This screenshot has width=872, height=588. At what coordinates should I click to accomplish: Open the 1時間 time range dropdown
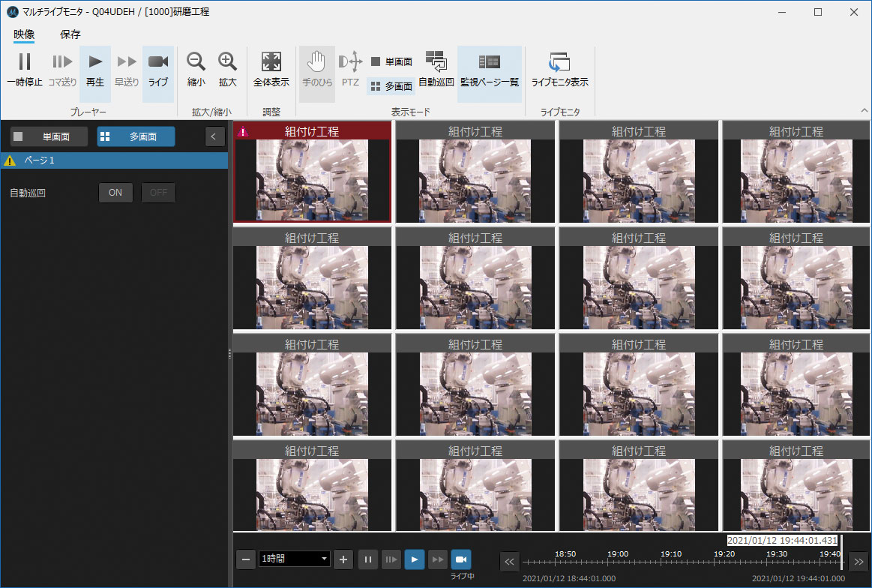click(x=294, y=559)
